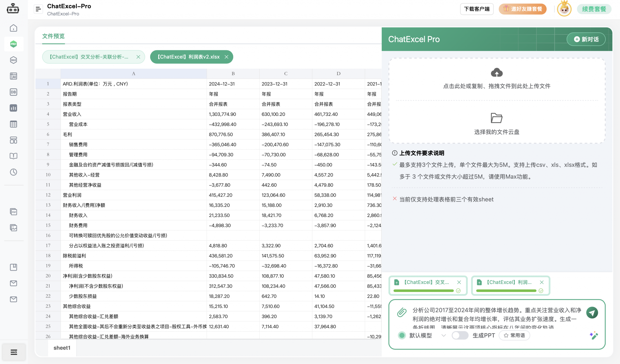Click the history clock icon in sidebar
This screenshot has width=620, height=364.
coord(14,172)
